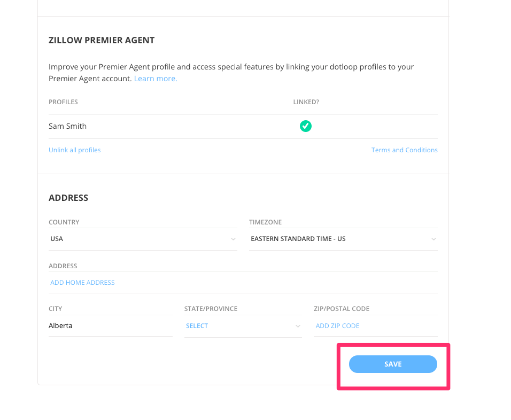Screen dimensions: 511x420
Task: Click the SAVE button
Action: (393, 364)
